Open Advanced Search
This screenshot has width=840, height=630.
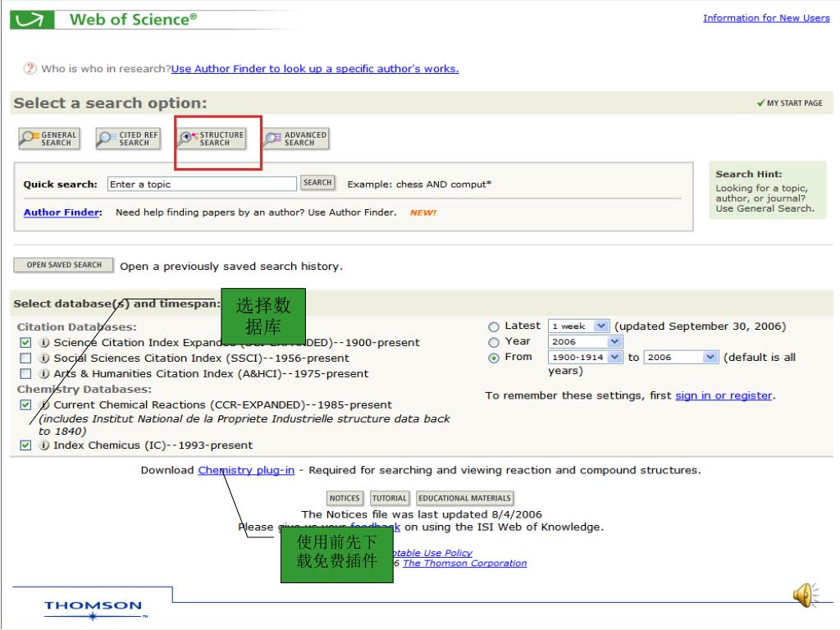click(x=296, y=139)
